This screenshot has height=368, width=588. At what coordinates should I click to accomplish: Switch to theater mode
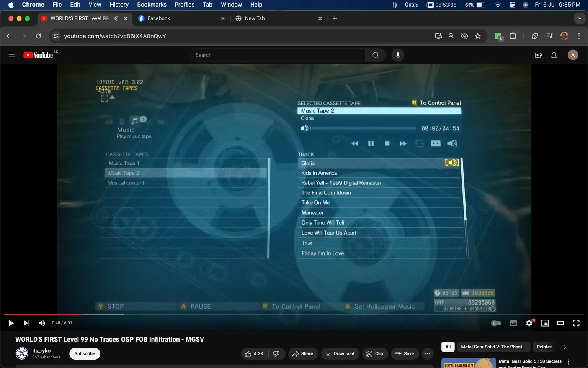(x=560, y=323)
